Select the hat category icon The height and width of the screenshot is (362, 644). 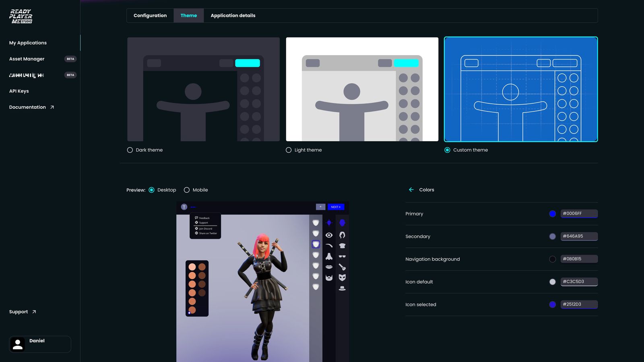pyautogui.click(x=343, y=287)
